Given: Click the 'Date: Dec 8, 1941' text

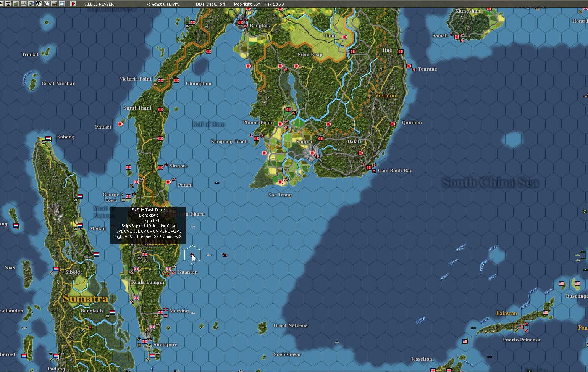Looking at the screenshot, I should (211, 4).
